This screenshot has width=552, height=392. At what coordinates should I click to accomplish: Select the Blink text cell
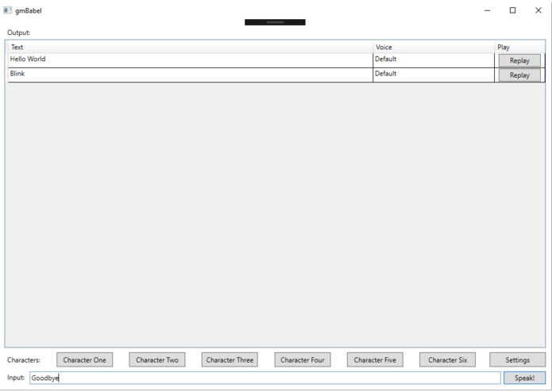coord(191,75)
